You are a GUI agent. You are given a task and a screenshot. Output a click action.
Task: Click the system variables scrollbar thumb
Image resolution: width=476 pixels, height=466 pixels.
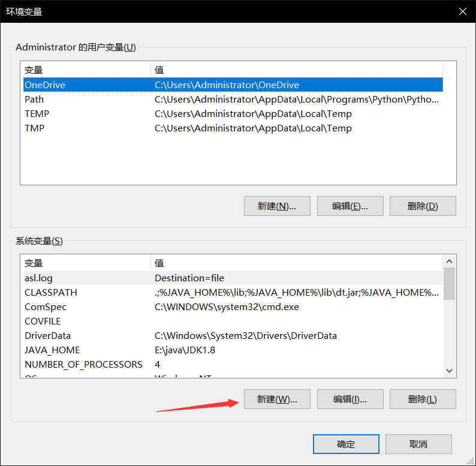click(449, 284)
